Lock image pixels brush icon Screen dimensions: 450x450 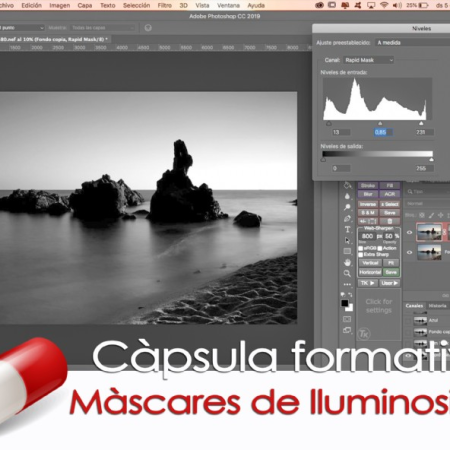(x=431, y=215)
